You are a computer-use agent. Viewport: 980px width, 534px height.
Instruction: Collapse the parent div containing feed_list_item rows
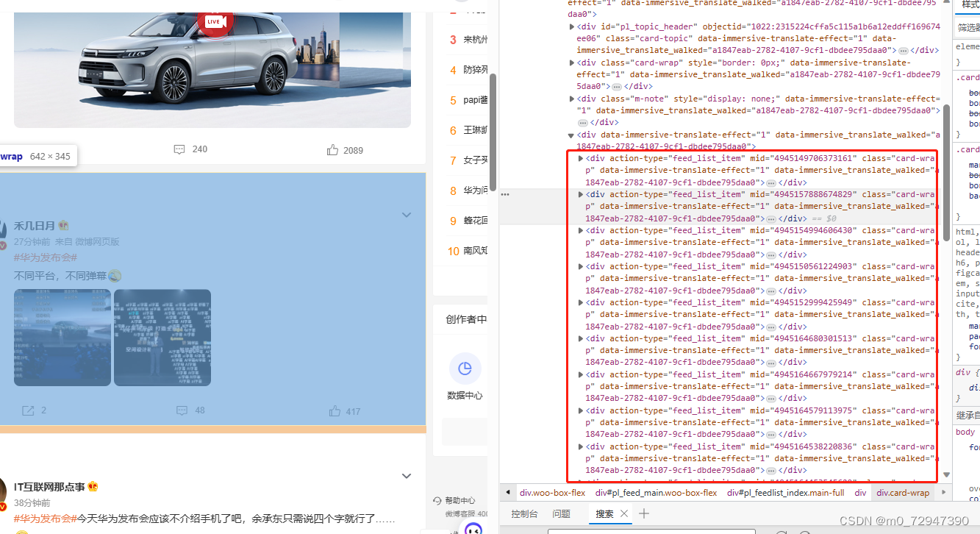(x=572, y=135)
